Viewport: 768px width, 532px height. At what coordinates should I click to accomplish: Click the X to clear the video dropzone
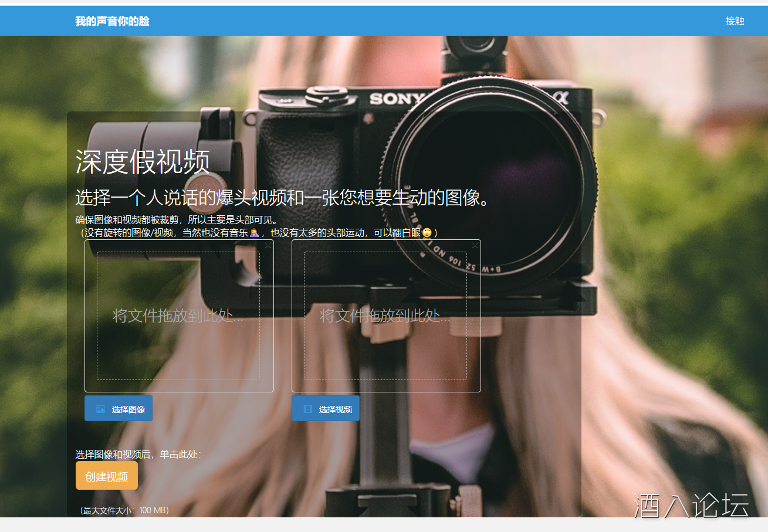click(475, 245)
